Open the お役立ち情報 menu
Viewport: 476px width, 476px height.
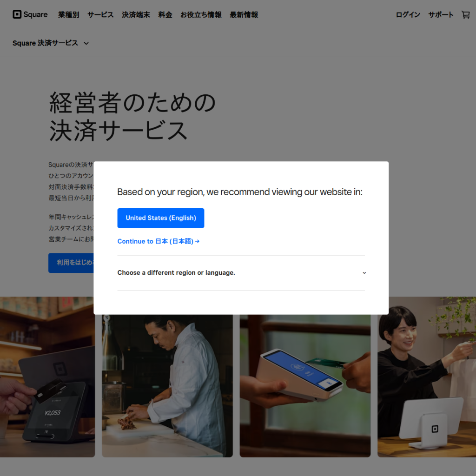[x=201, y=14]
